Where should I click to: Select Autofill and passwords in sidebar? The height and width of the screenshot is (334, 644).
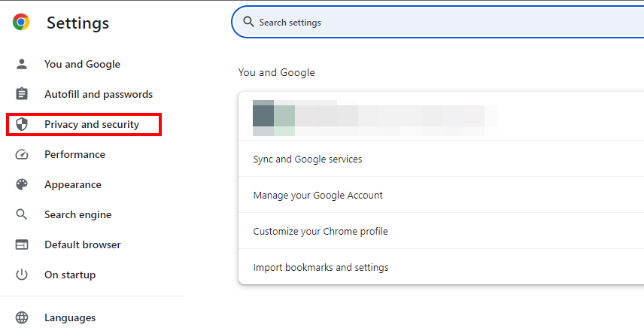pos(98,94)
